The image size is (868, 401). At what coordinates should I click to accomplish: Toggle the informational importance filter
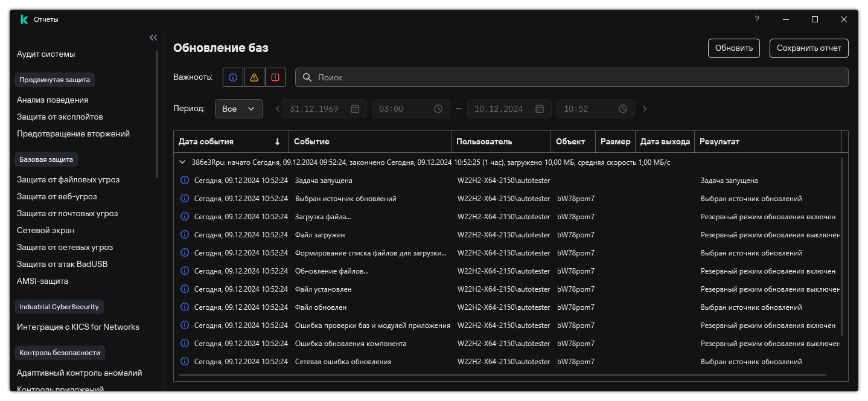pyautogui.click(x=233, y=77)
